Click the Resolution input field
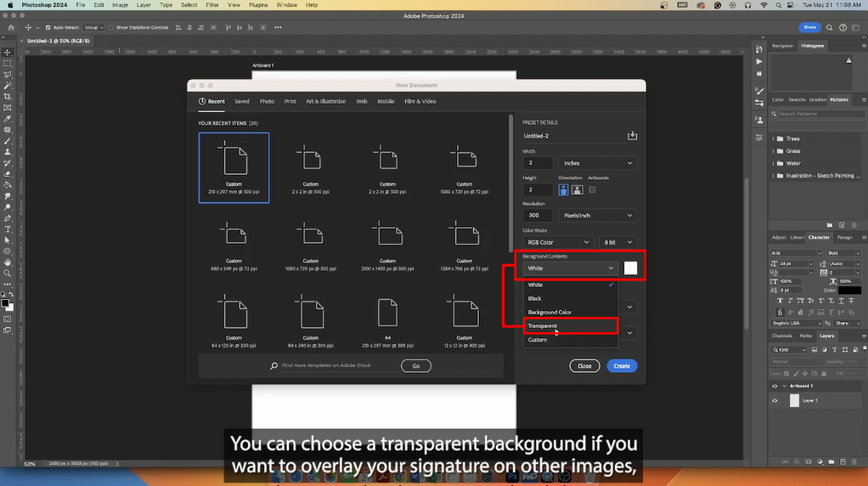Viewport: 868px width, 486px height. pos(538,215)
